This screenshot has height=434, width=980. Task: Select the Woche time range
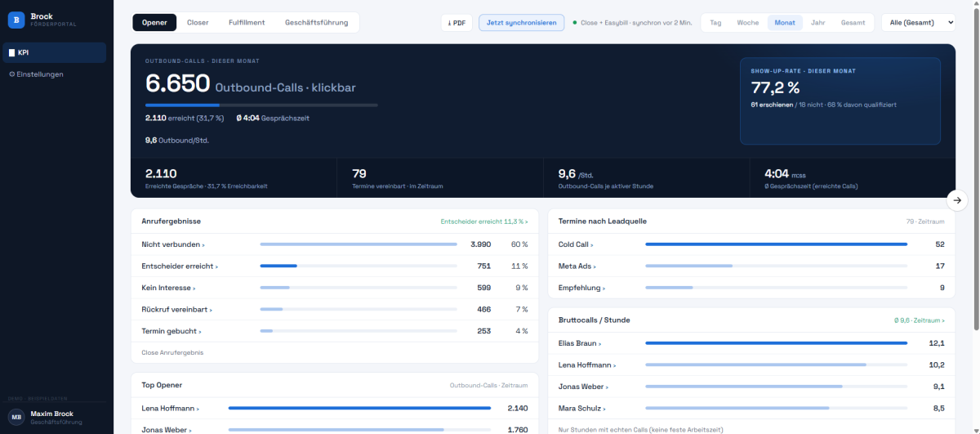point(747,23)
